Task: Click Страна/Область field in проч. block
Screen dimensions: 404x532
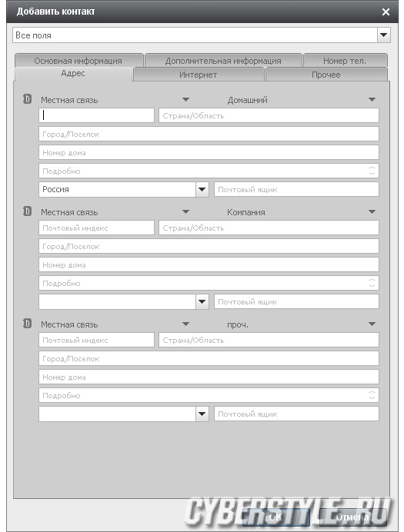Action: click(269, 340)
